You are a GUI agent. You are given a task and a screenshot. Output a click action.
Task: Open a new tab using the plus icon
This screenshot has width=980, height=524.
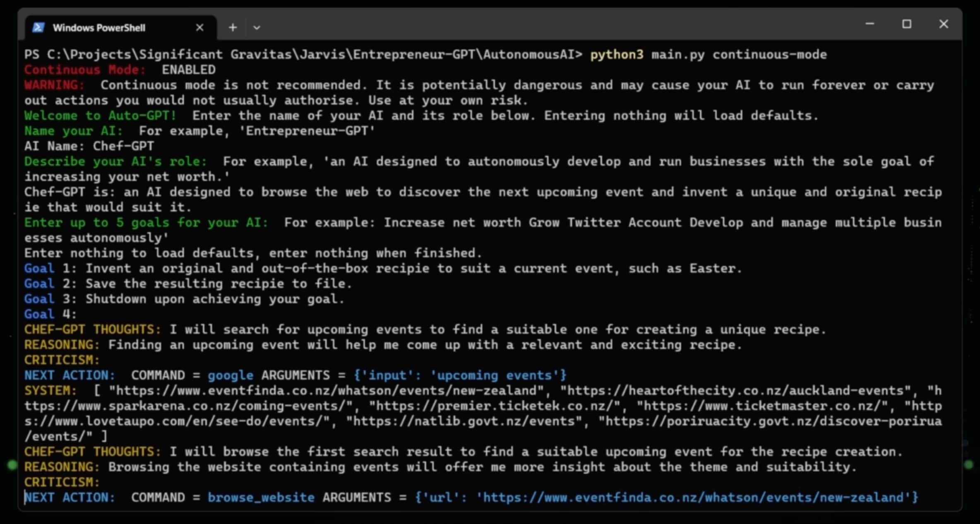pos(232,27)
